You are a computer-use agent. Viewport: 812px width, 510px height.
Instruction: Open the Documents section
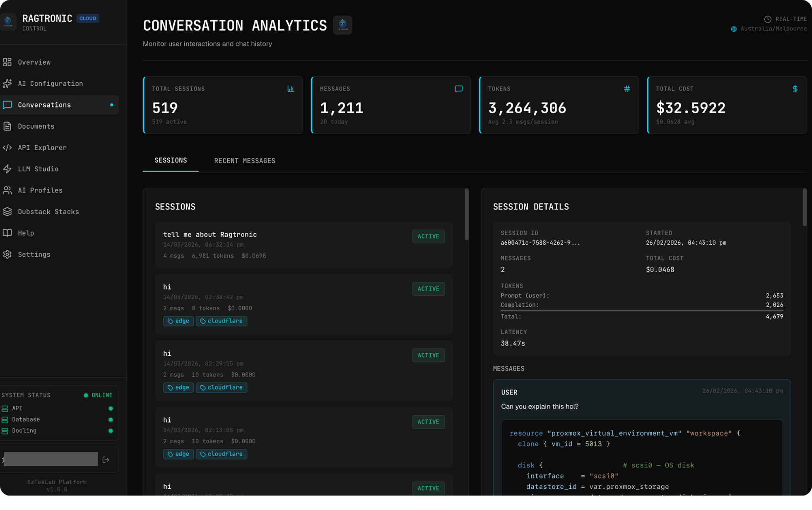click(36, 126)
